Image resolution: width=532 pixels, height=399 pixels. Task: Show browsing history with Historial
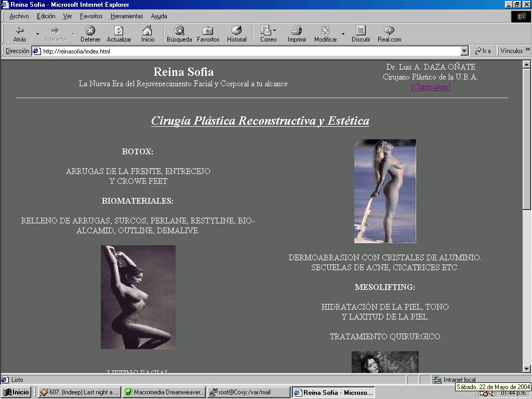(236, 34)
